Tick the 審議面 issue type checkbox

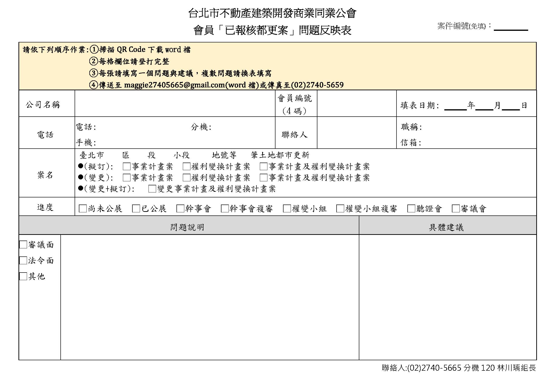(23, 245)
